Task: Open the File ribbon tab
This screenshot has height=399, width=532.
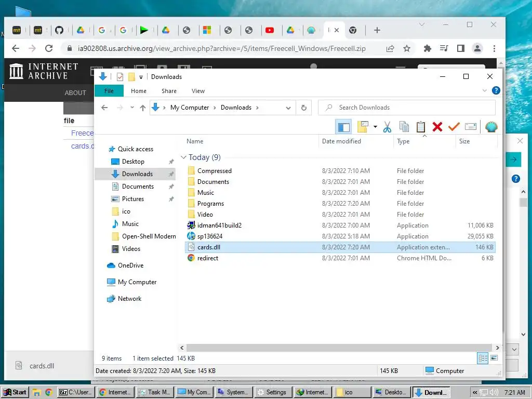Action: [x=109, y=91]
